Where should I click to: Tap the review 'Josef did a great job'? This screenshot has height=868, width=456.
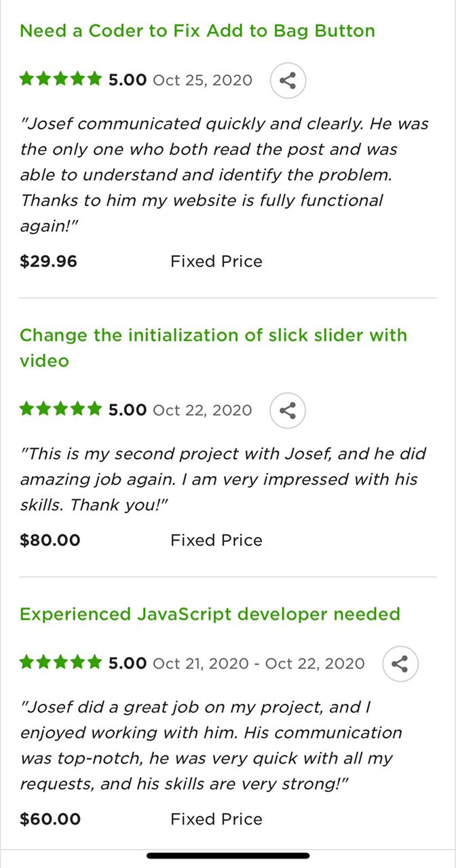[x=211, y=746]
